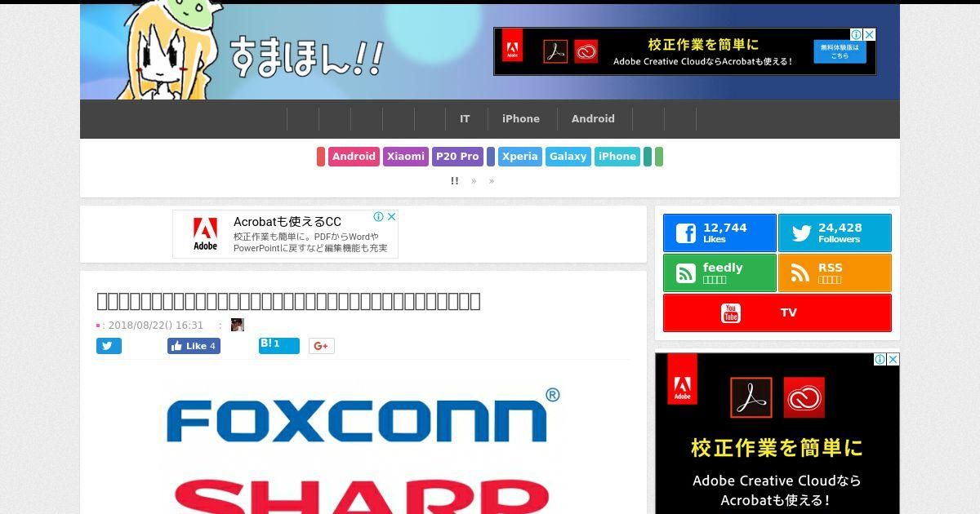The image size is (980, 514).
Task: Open the Acrobatも使えるCC ad headline
Action: click(x=287, y=222)
